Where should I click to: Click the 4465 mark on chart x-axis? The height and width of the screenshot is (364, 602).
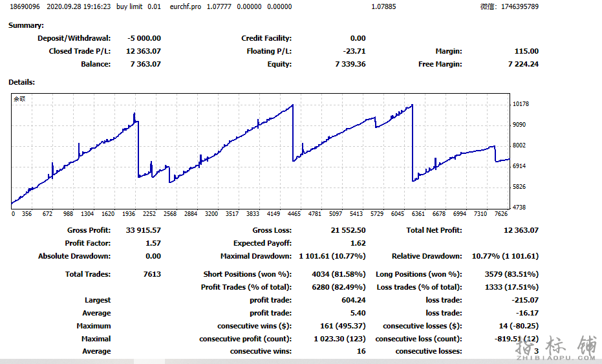tap(294, 214)
